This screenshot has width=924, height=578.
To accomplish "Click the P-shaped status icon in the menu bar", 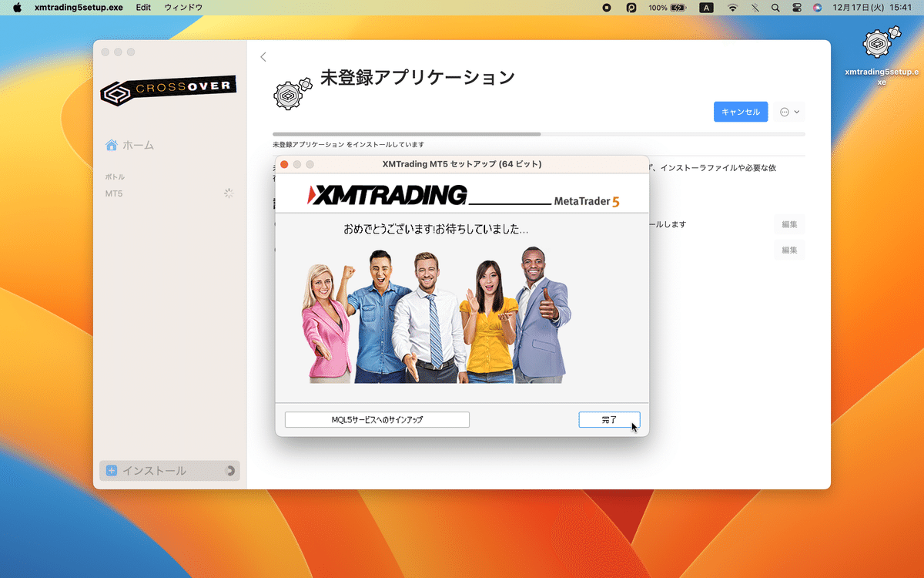I will [631, 7].
